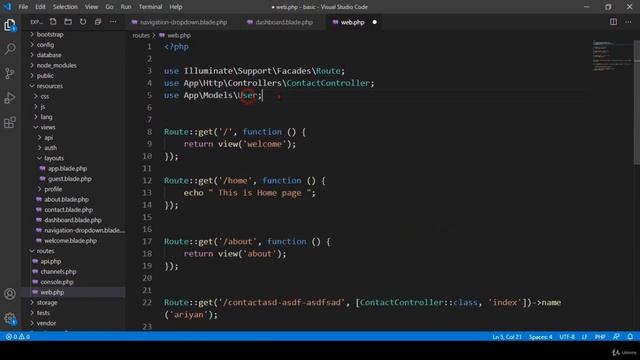Collapse the routes folder
The width and height of the screenshot is (640, 360).
[x=45, y=251]
